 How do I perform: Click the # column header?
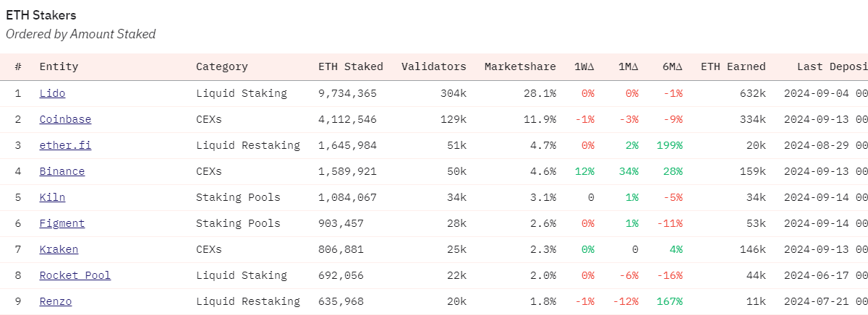[x=18, y=66]
